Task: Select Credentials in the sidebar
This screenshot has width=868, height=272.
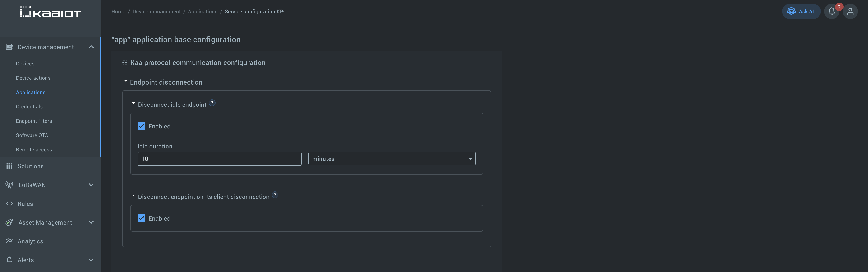Action: tap(29, 107)
